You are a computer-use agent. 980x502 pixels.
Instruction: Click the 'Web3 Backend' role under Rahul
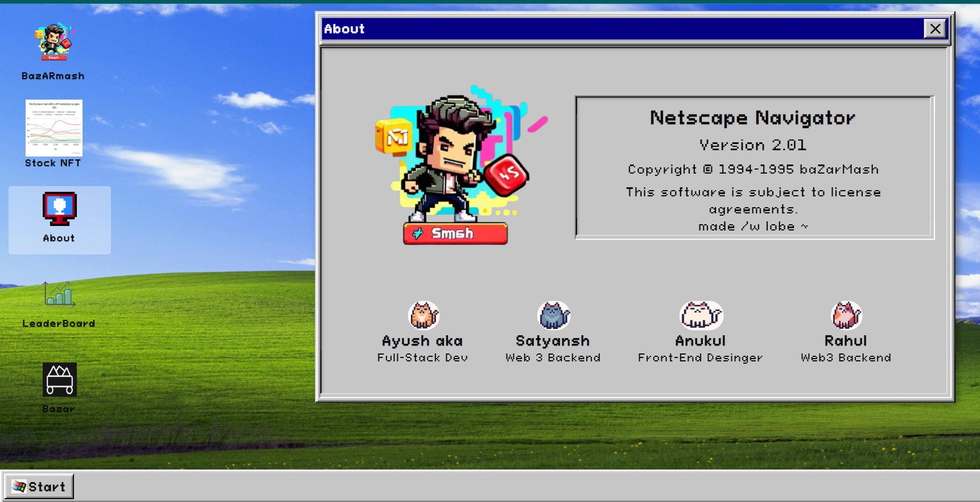coord(846,357)
